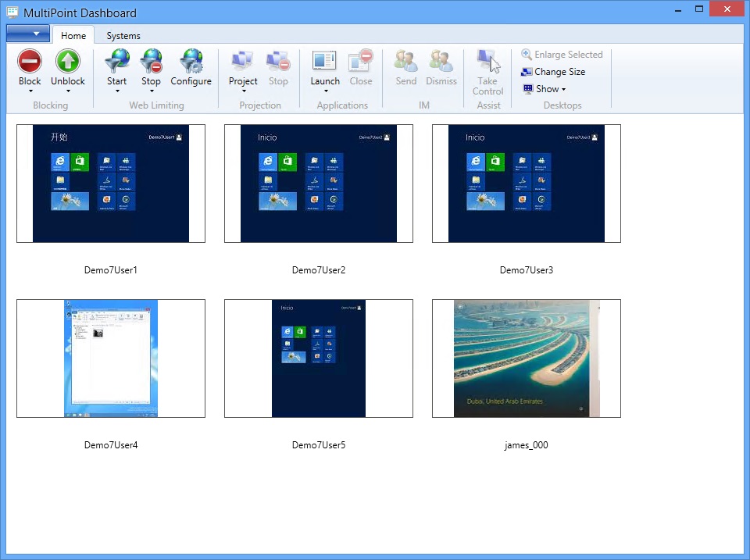Click the Projection Stop icon

278,61
